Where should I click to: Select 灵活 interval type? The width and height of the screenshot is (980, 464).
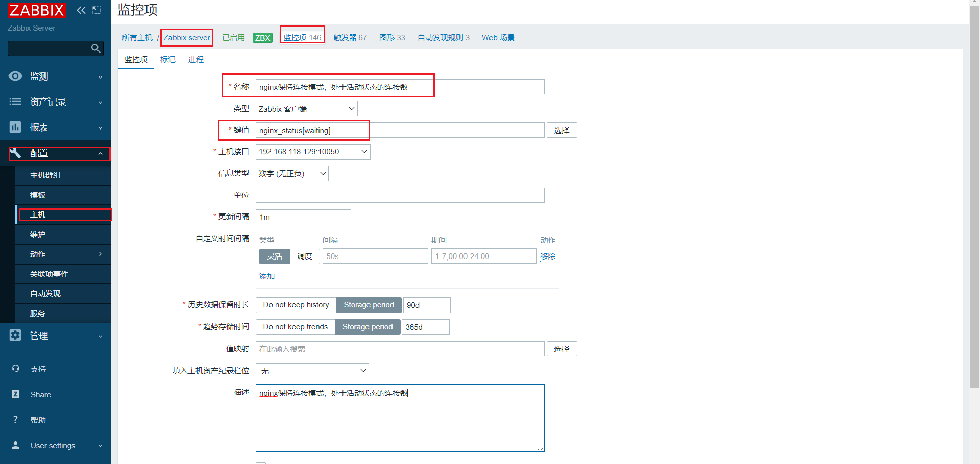275,256
